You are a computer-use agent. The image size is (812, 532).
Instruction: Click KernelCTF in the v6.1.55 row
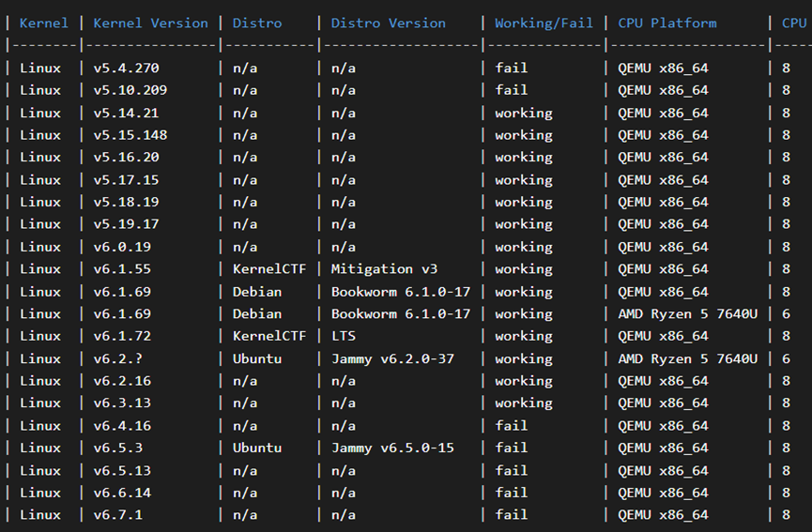coord(269,269)
